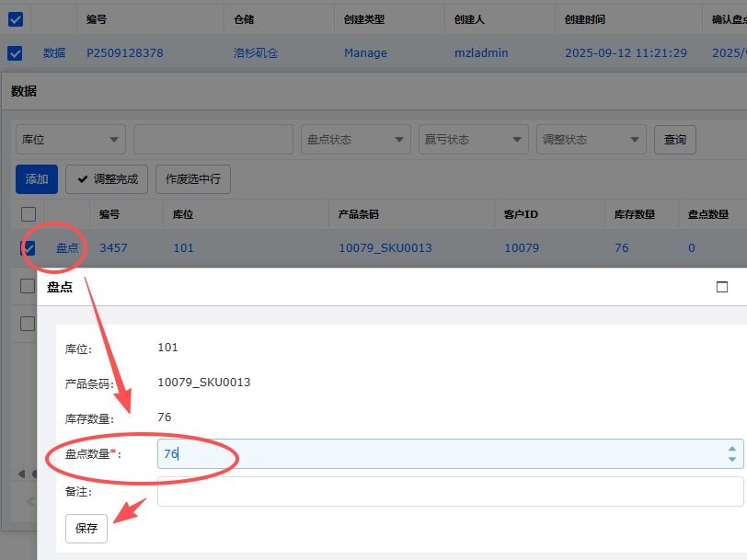Viewport: 747px width, 560px height.
Task: Click the 客户ID value 10079 cell
Action: click(522, 247)
